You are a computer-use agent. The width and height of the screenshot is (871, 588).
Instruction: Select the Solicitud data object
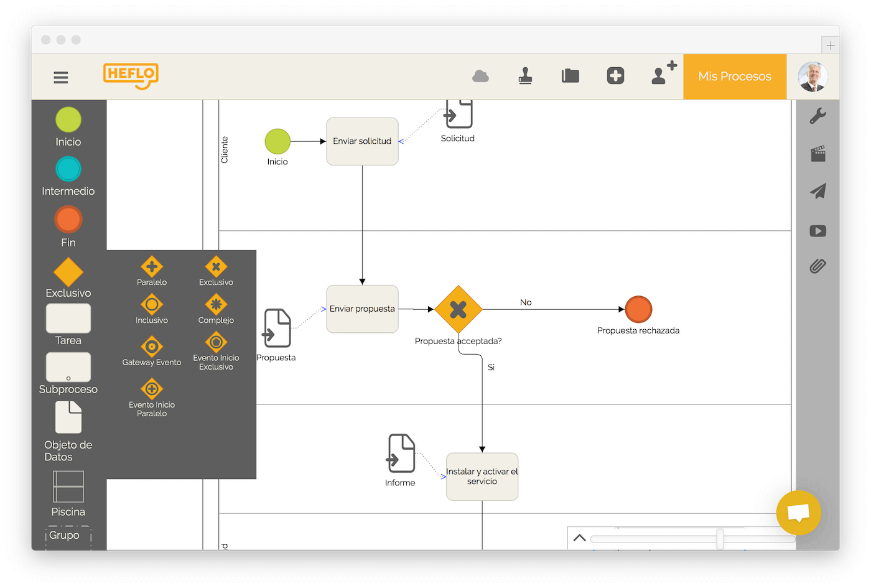coord(459,114)
